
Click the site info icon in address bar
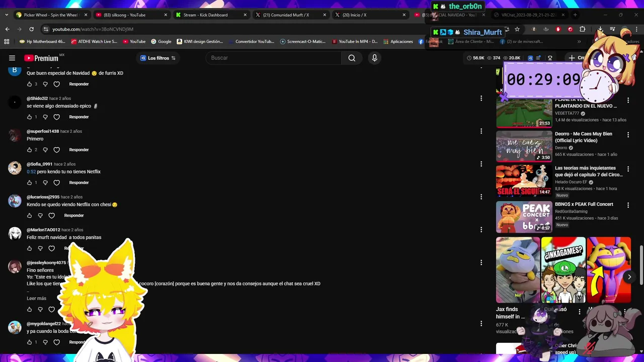tap(46, 29)
